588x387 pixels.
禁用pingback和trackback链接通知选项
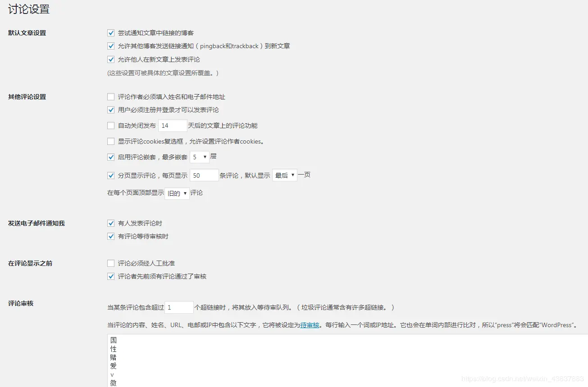[x=111, y=46]
